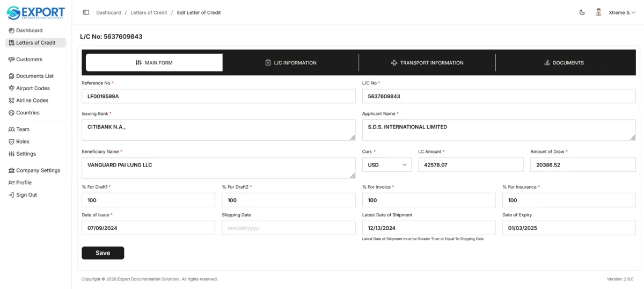
Task: Click the Airline Codes plane icon
Action: click(x=11, y=100)
